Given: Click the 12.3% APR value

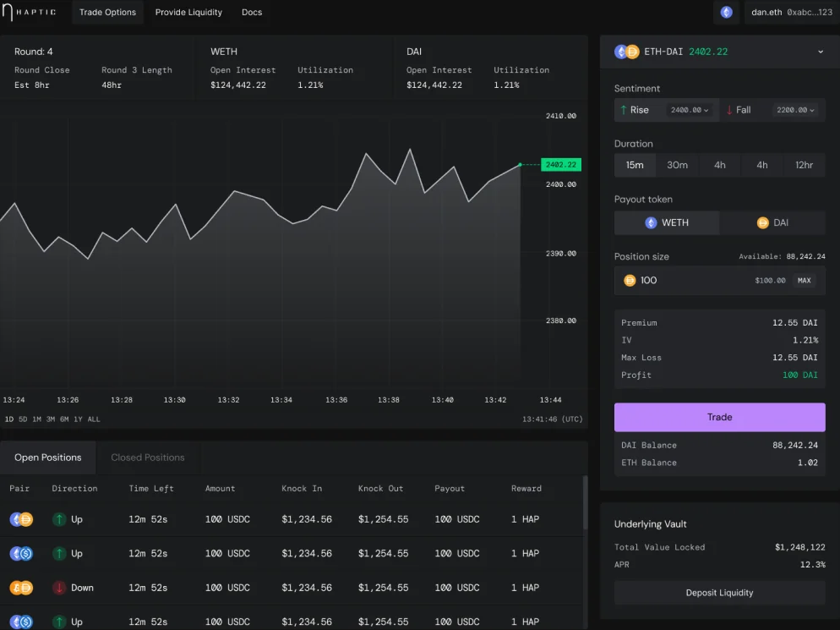Looking at the screenshot, I should coord(813,565).
